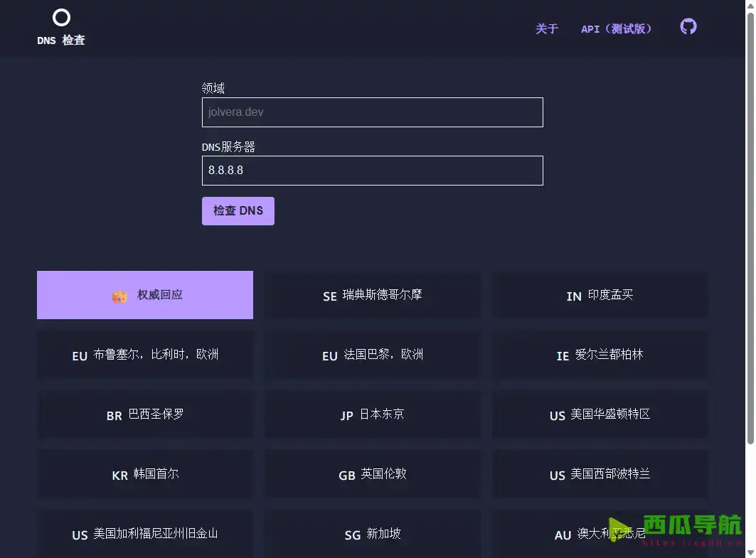Select the EU 法国巴黎 server tile
Image resolution: width=756 pixels, height=558 pixels.
372,355
